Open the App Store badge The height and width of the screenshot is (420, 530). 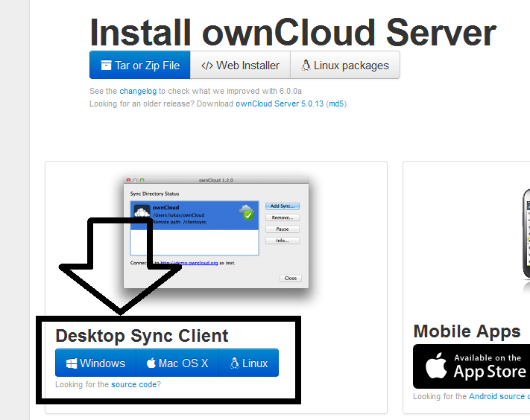(472, 366)
